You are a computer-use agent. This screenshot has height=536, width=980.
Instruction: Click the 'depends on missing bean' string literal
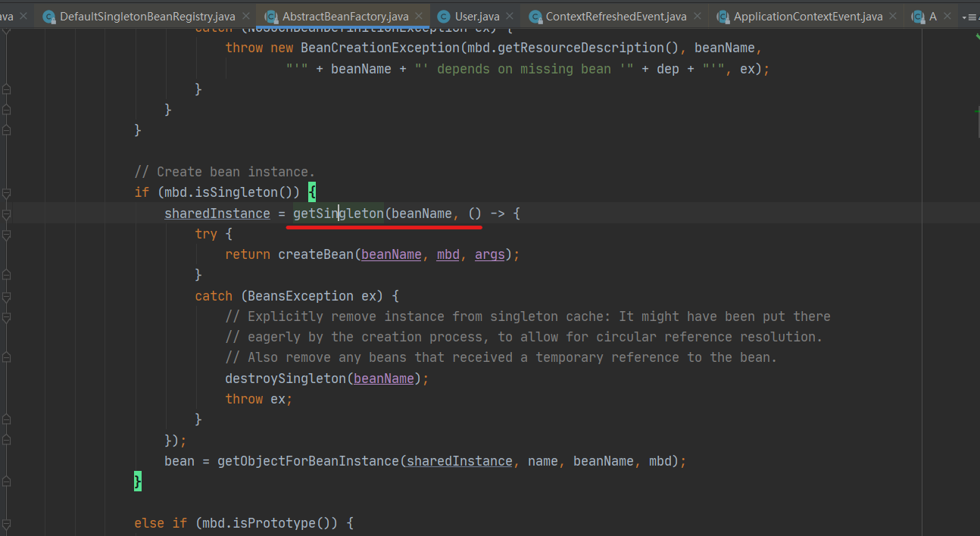(524, 69)
